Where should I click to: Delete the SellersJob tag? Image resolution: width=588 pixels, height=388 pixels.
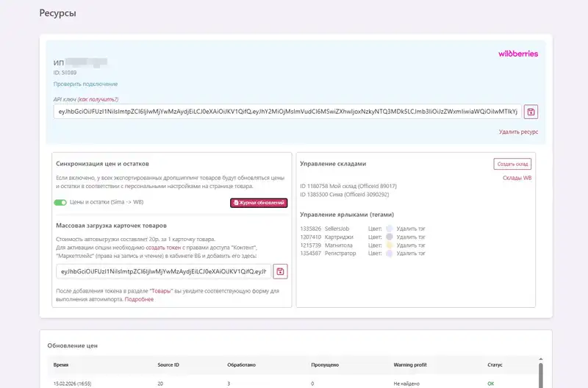point(411,229)
